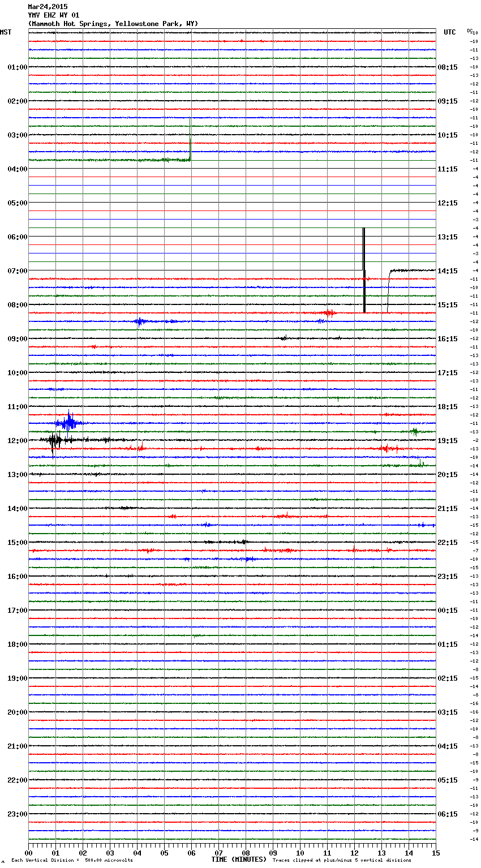The height and width of the screenshot is (868, 481).
Task: Click the 09:15 UTC time label
Action: [448, 101]
